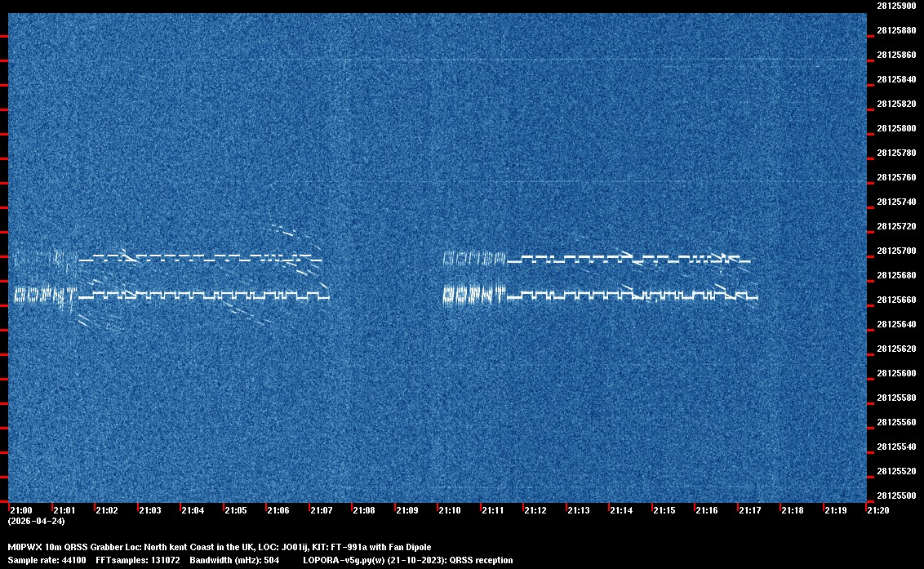Image resolution: width=924 pixels, height=569 pixels.
Task: Select the 28125900 frequency scale label
Action: point(895,6)
